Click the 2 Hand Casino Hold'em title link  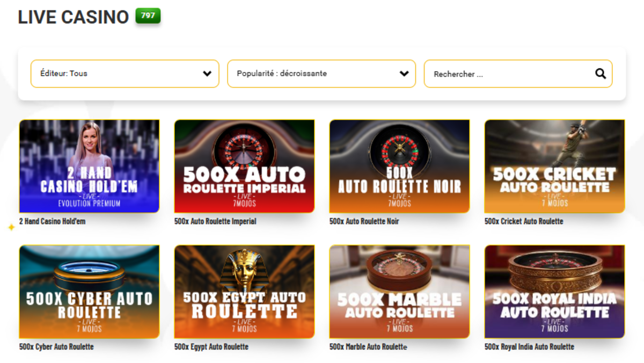click(x=52, y=221)
